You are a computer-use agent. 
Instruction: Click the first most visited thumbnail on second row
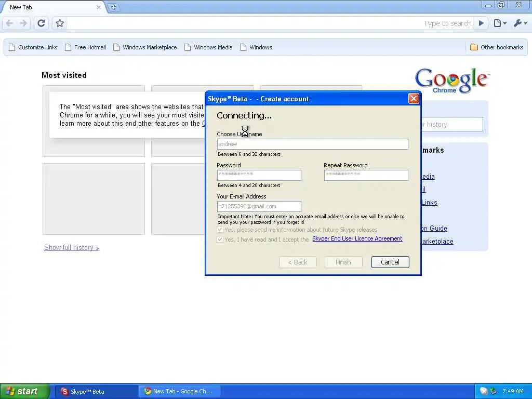coord(94,199)
